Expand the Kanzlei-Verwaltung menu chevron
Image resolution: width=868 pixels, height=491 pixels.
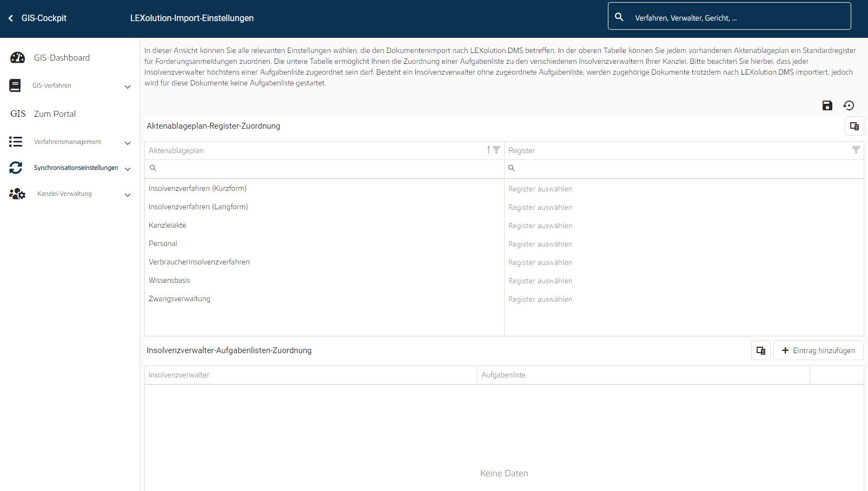128,195
